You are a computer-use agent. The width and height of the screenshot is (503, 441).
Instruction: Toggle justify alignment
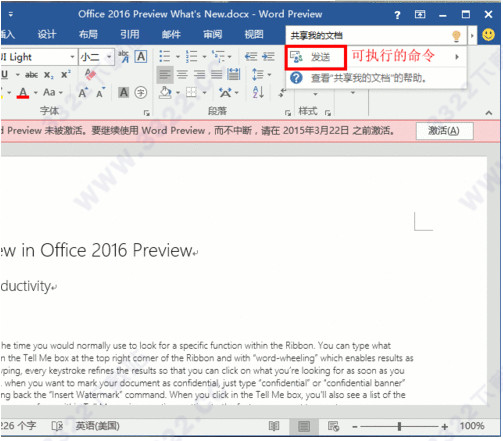tap(216, 74)
